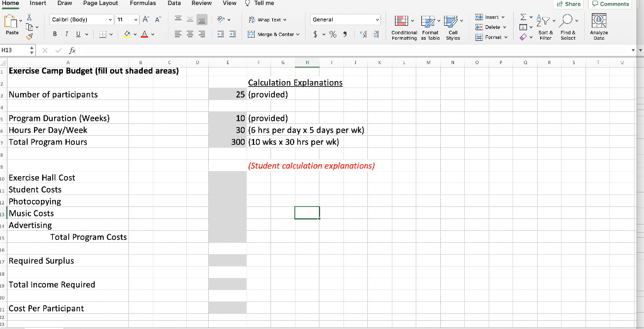The width and height of the screenshot is (644, 329).
Task: Select the Format Painter brush
Action: (x=29, y=36)
